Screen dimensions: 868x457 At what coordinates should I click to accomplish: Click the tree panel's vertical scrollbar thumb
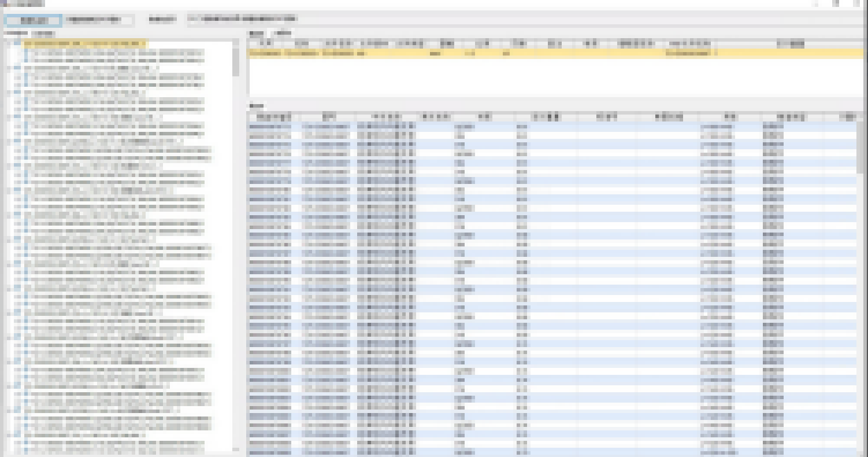235,62
